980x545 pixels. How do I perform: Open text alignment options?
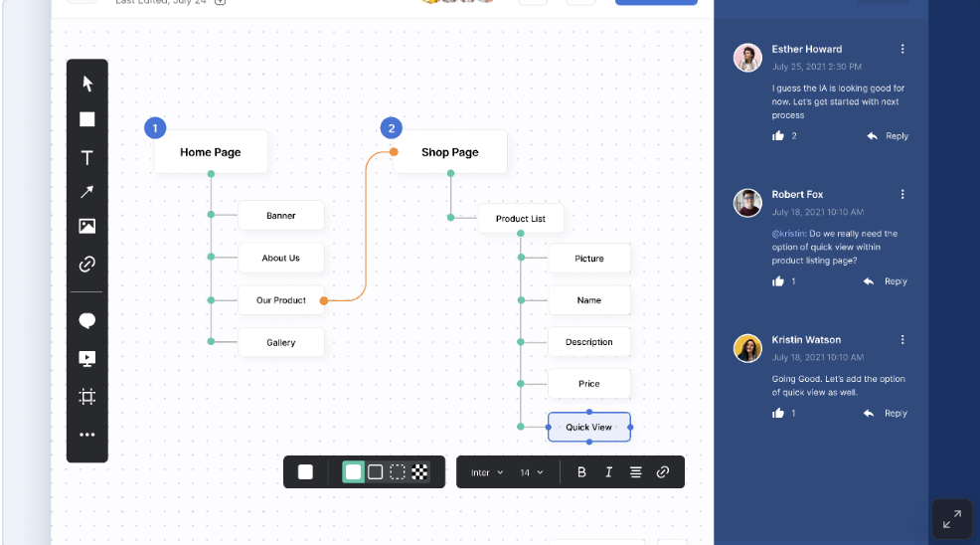click(636, 472)
